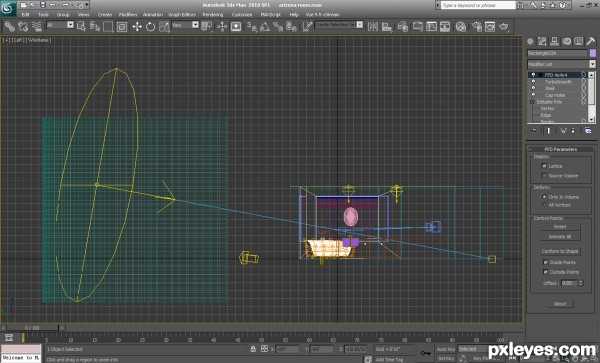Click the Mirror tool icon
600x363 pixels.
pyautogui.click(x=373, y=26)
